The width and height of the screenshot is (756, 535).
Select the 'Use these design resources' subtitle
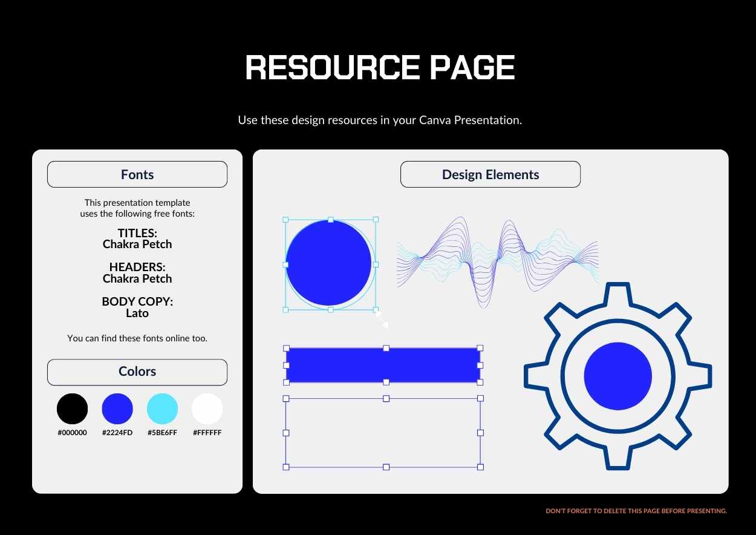[x=380, y=120]
